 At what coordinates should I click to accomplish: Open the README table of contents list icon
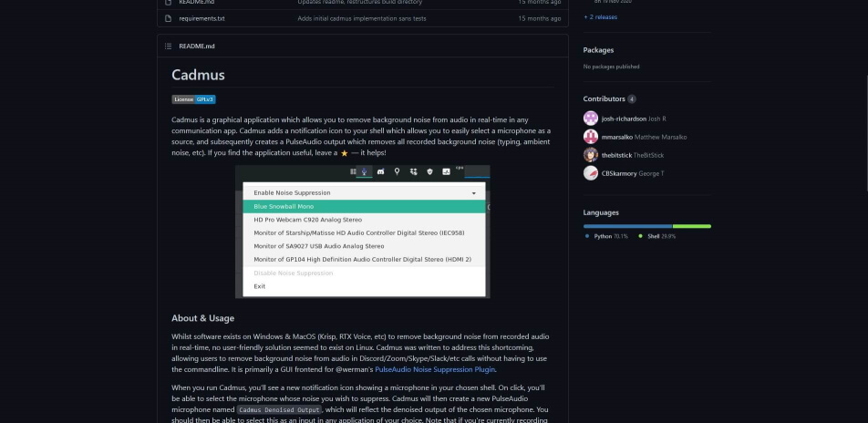[x=168, y=46]
